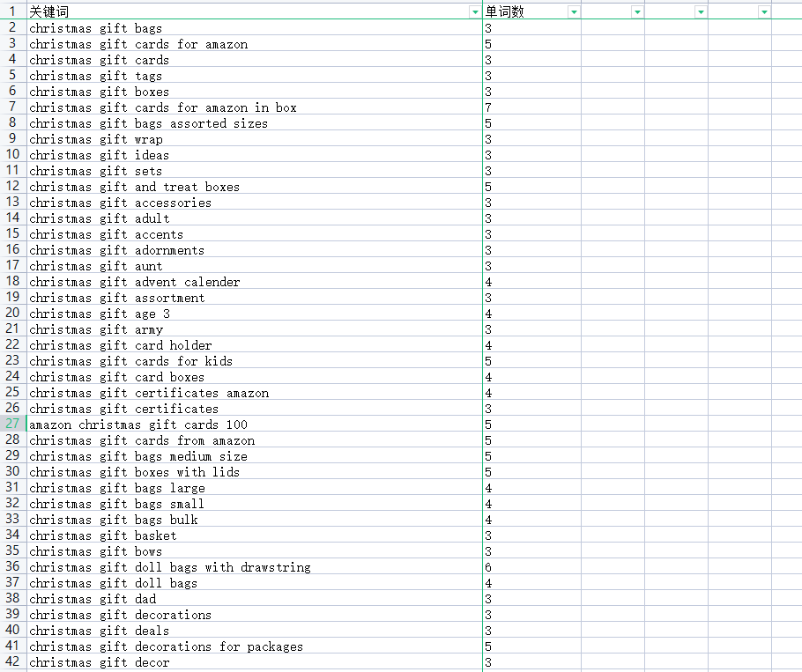Select row header 42

13,661
